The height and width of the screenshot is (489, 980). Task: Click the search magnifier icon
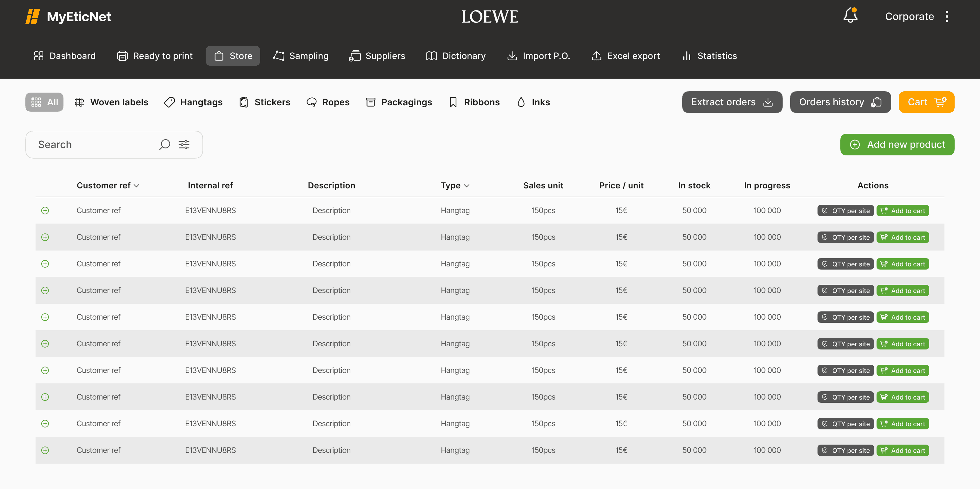coord(164,145)
